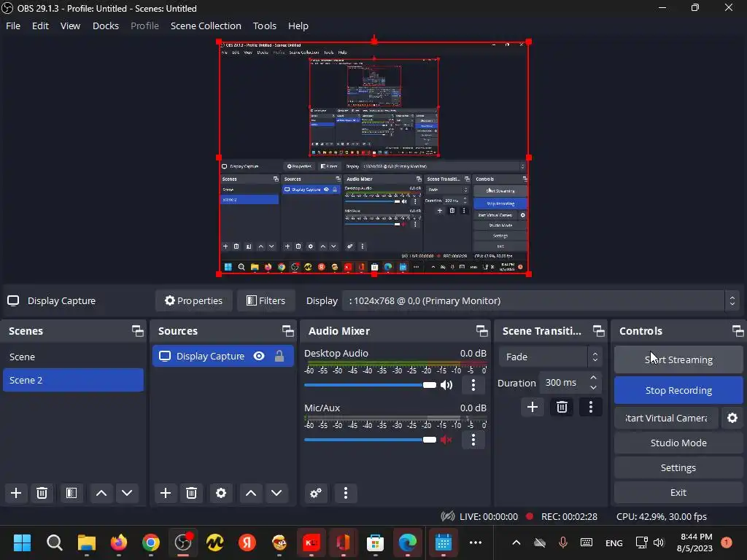Click Exit in Controls panel

coord(678,492)
